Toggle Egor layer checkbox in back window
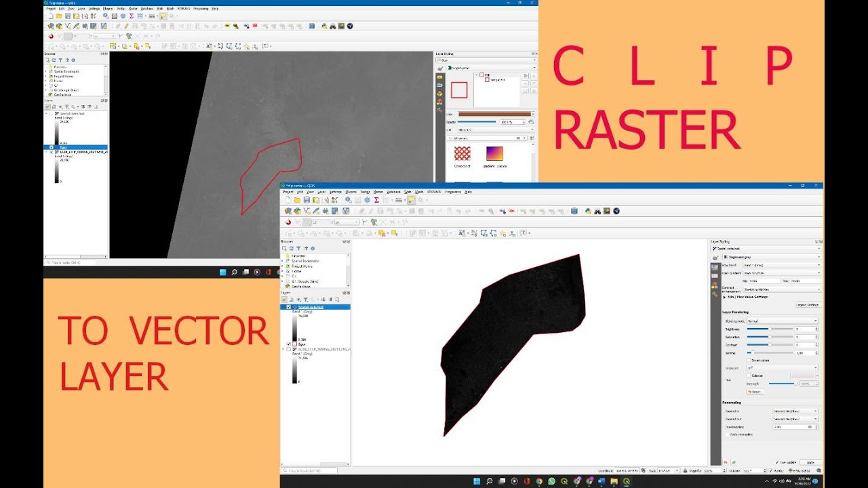This screenshot has width=868, height=488. [x=50, y=146]
